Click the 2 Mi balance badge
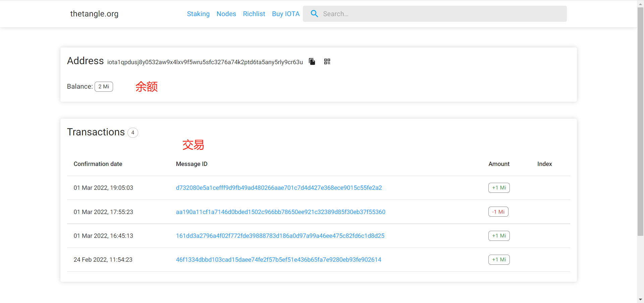Screen dimensions: 644x303 coord(104,87)
